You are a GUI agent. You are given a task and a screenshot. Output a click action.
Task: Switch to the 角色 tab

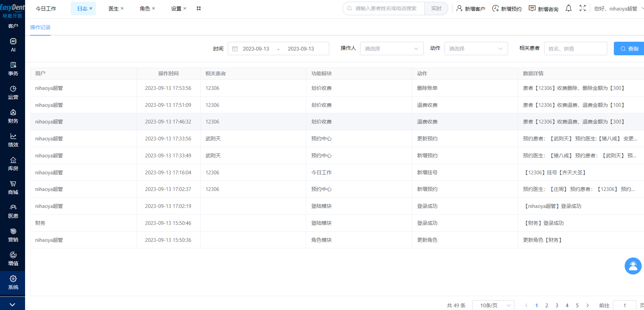pos(145,8)
